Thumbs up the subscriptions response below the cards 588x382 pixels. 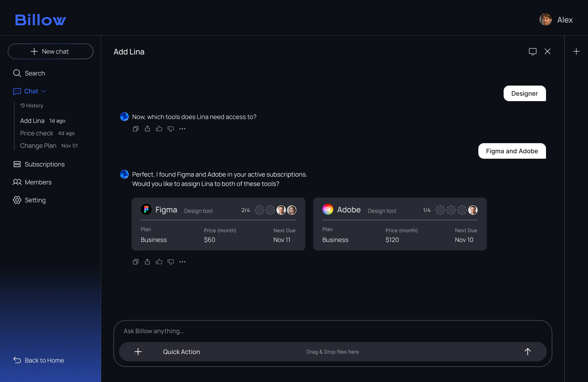tap(159, 262)
